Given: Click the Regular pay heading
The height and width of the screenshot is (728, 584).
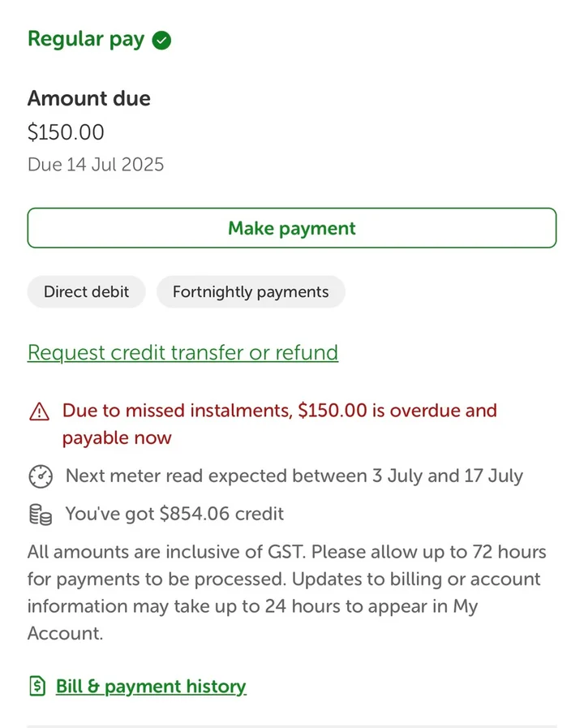Looking at the screenshot, I should 86,40.
